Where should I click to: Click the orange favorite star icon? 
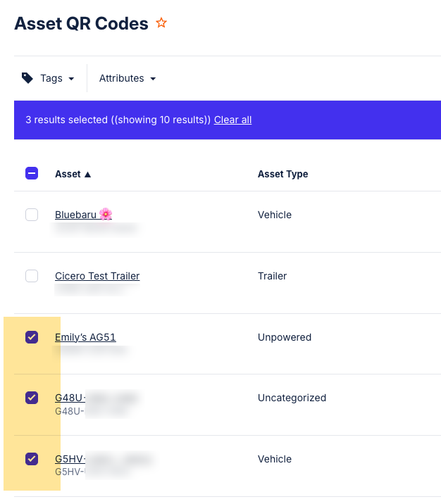(x=161, y=23)
